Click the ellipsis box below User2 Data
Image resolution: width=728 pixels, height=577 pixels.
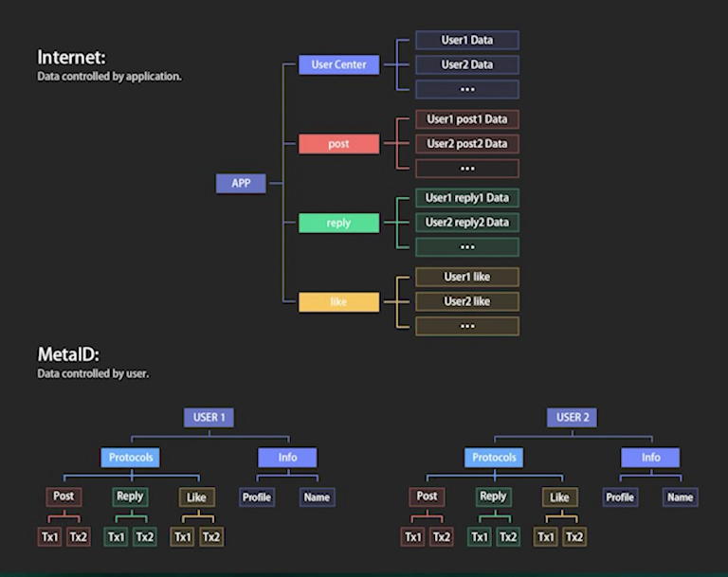click(467, 89)
